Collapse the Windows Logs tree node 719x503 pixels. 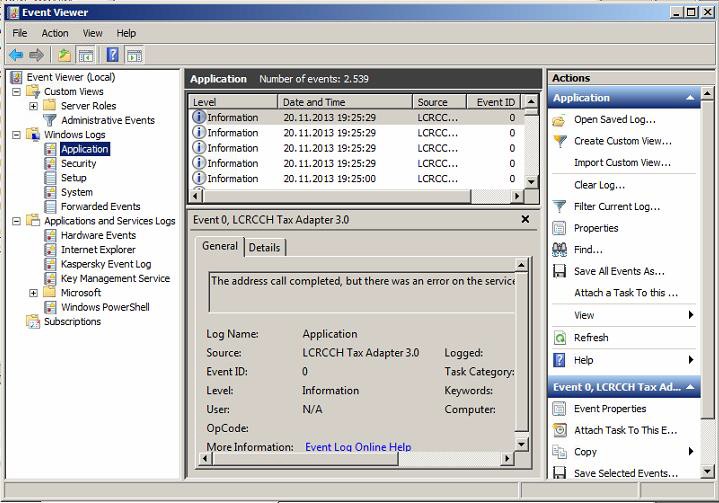[18, 135]
